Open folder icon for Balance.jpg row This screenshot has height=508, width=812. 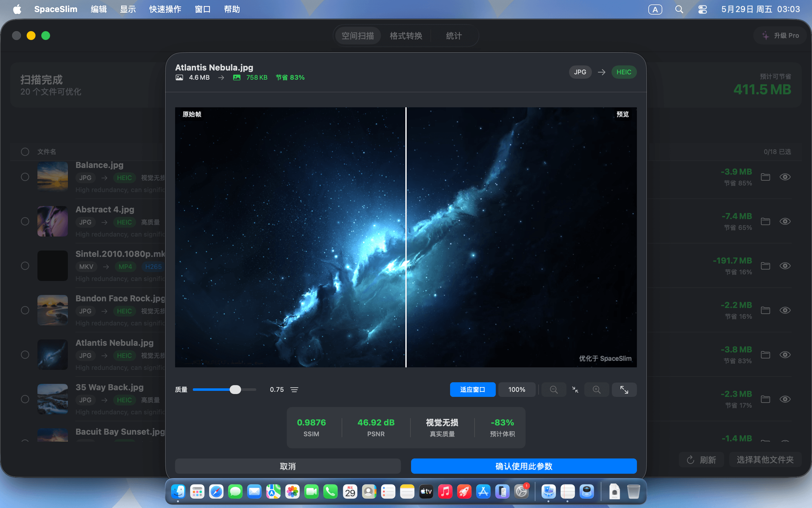[765, 177]
